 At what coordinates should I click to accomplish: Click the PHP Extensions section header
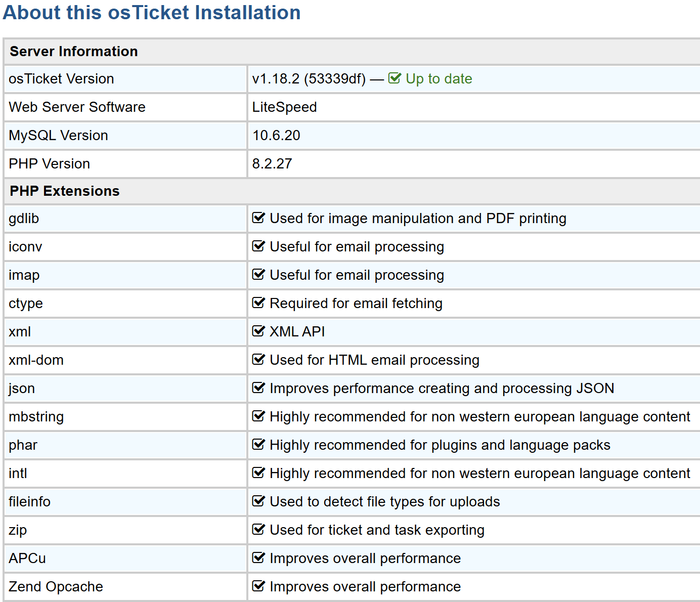click(65, 191)
